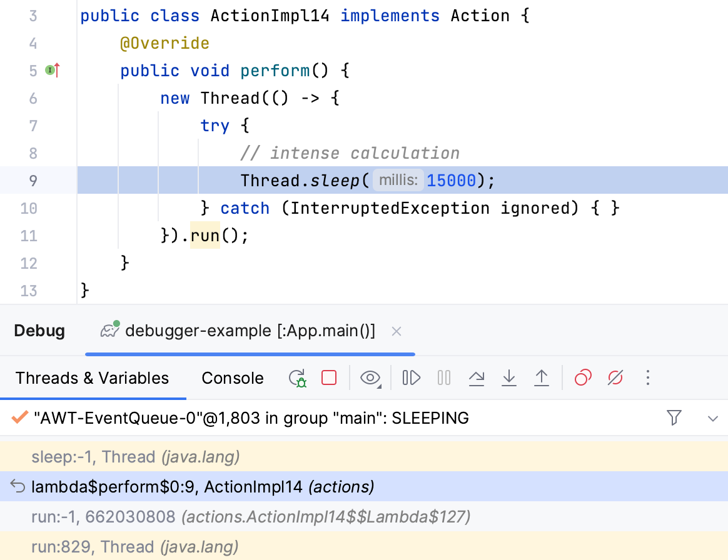Viewport: 728px width, 560px height.
Task: Click the ActionImpl14 class name in the editor
Action: click(x=270, y=16)
